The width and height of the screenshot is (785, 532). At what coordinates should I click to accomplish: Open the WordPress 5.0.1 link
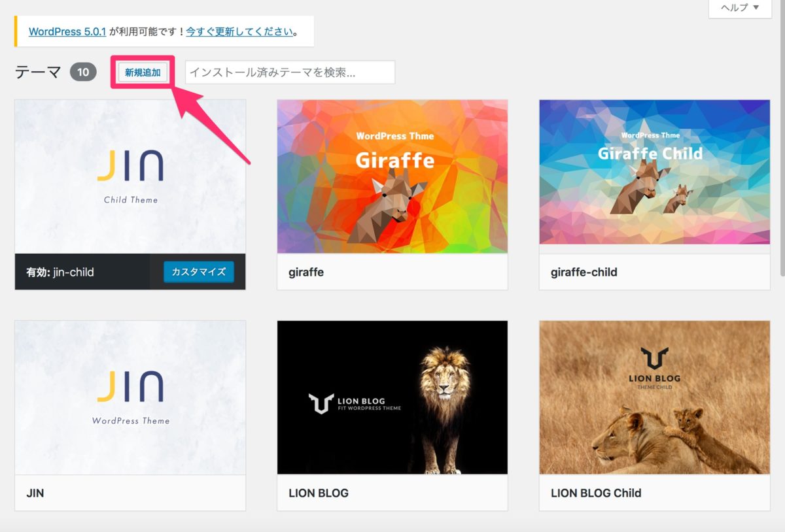67,31
